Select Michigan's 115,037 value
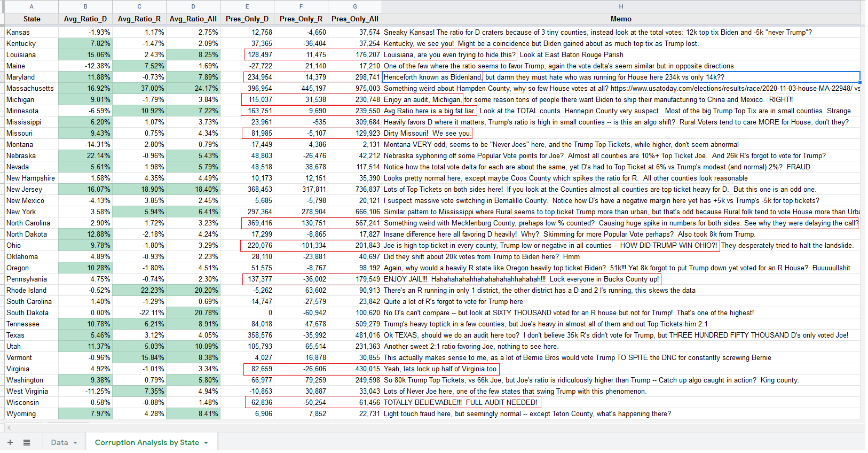868x453 pixels. (247, 99)
